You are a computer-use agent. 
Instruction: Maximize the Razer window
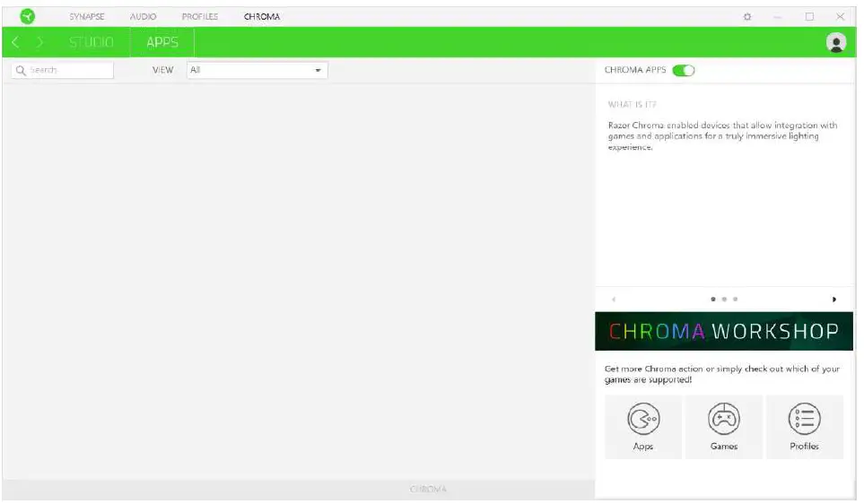[809, 16]
